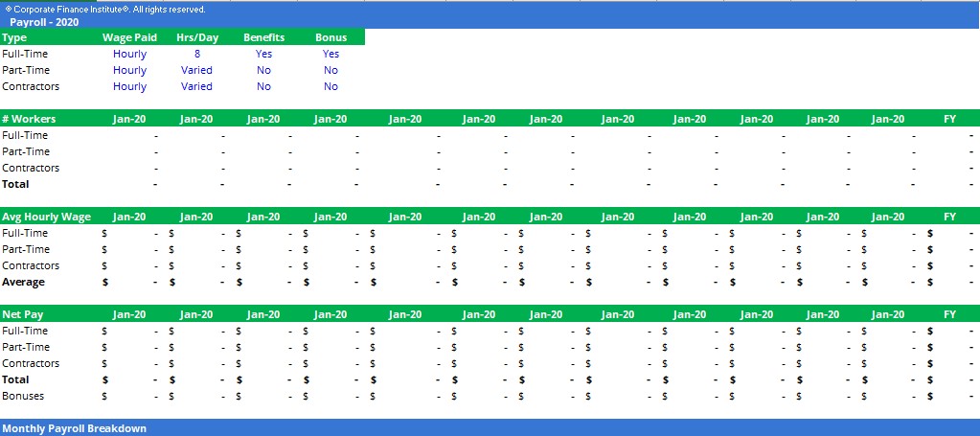Viewport: 980px width, 436px height.
Task: Select the Avg Hourly Wage header cell
Action: click(46, 218)
